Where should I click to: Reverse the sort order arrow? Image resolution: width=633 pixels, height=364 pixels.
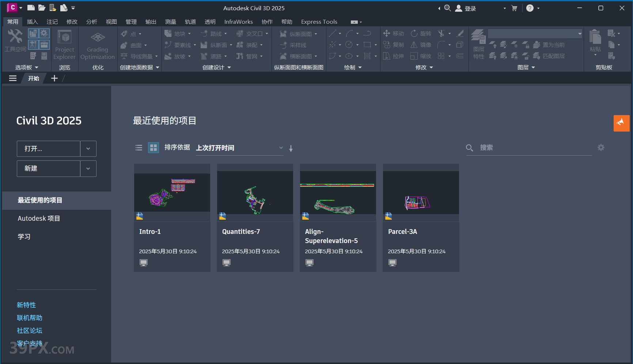(x=291, y=148)
